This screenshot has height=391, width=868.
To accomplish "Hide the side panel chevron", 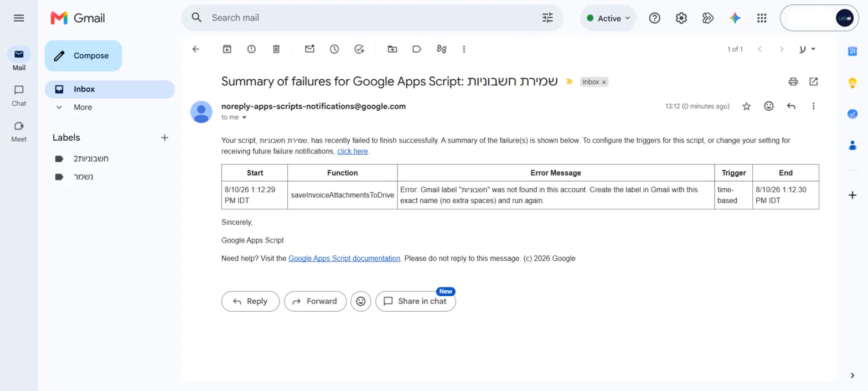I will (852, 375).
